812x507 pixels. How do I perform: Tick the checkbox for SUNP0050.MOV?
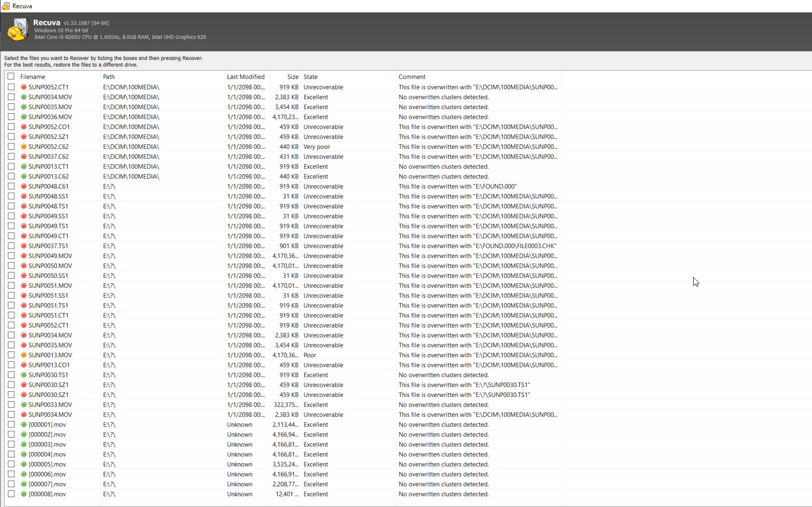11,266
